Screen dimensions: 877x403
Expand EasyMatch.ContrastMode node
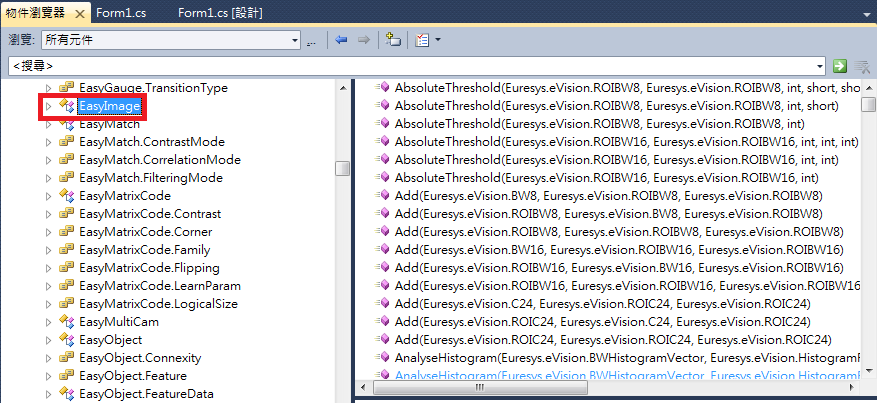point(48,142)
